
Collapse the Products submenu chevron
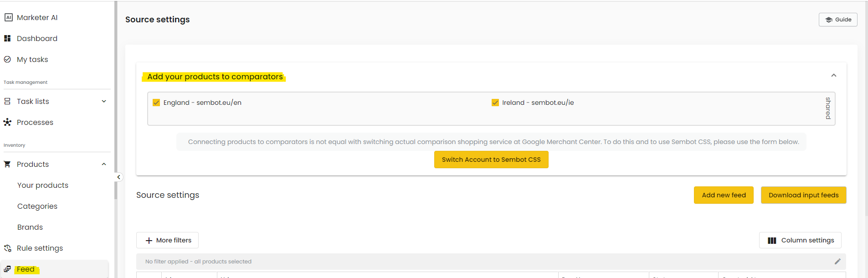point(104,164)
